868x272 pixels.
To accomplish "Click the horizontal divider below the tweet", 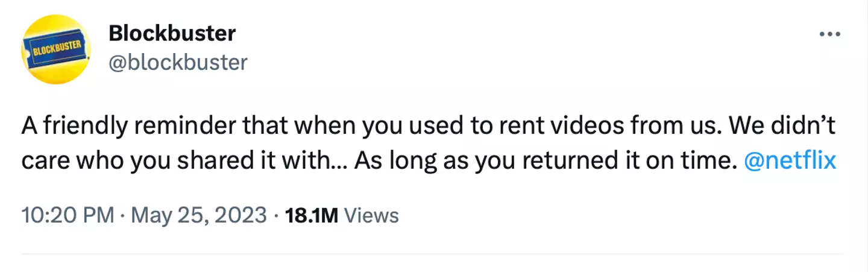I will 434,255.
